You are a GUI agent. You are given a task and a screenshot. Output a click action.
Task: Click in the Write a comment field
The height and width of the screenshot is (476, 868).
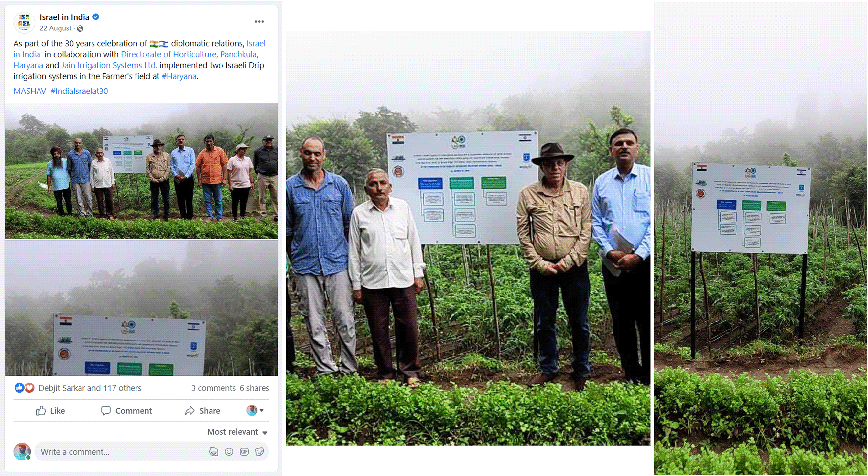coord(121,452)
